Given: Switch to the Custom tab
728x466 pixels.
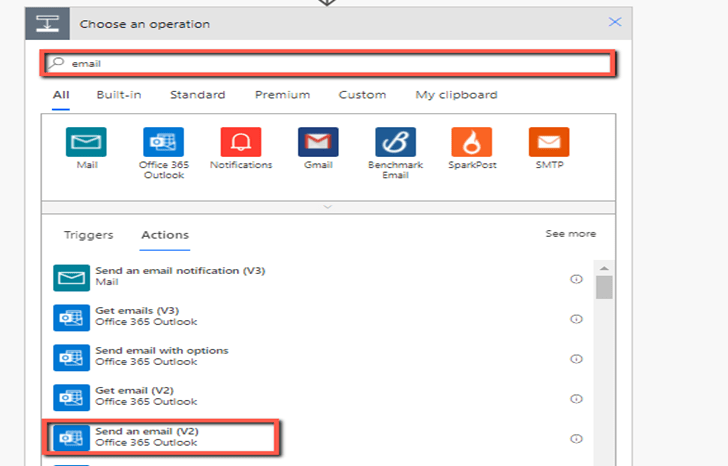Looking at the screenshot, I should (362, 95).
